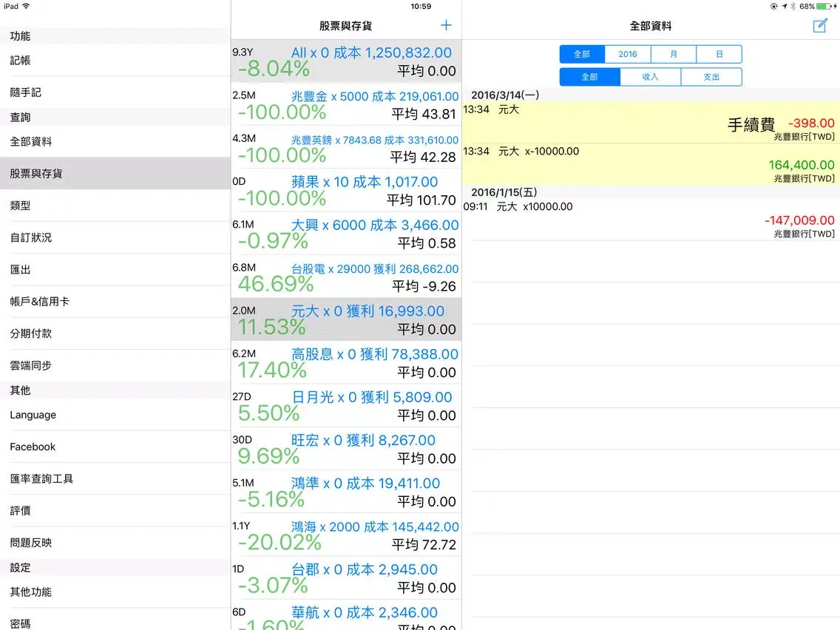Filter by 收入 segment
840x630 pixels.
click(x=651, y=77)
